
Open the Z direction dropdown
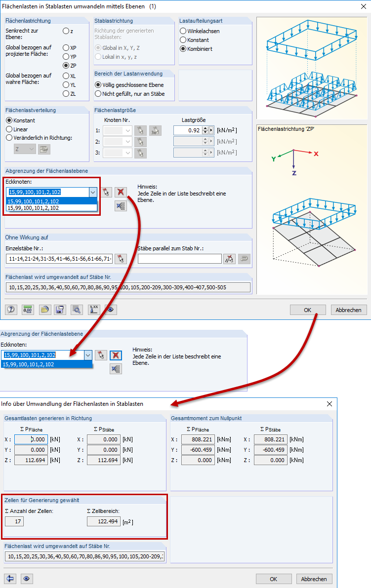(32, 149)
